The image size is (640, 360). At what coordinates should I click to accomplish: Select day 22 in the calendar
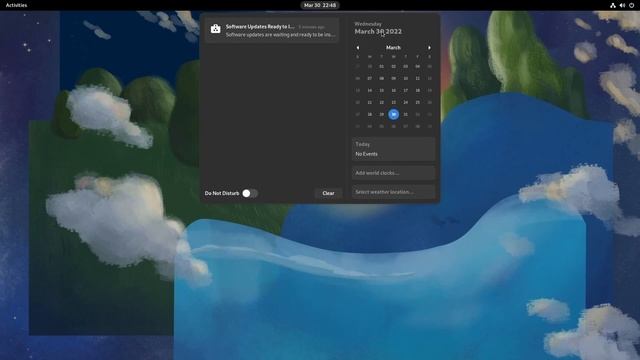[382, 102]
